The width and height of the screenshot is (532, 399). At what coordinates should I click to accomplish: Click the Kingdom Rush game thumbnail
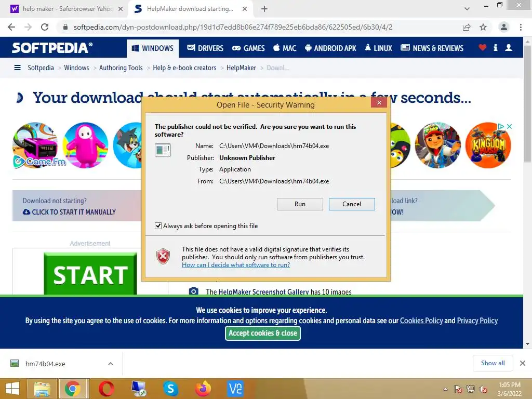click(x=488, y=145)
